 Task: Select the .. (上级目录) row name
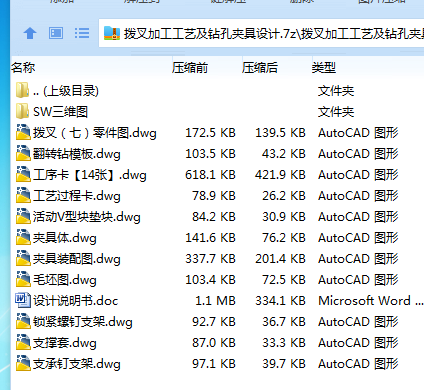click(x=66, y=91)
